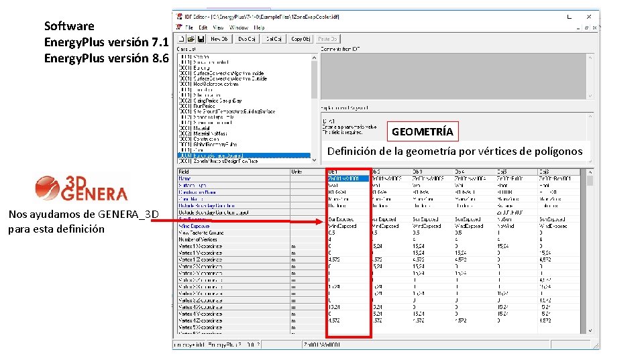Select Material:NoMass in the class list
This screenshot has width=644, height=362.
pyautogui.click(x=203, y=133)
